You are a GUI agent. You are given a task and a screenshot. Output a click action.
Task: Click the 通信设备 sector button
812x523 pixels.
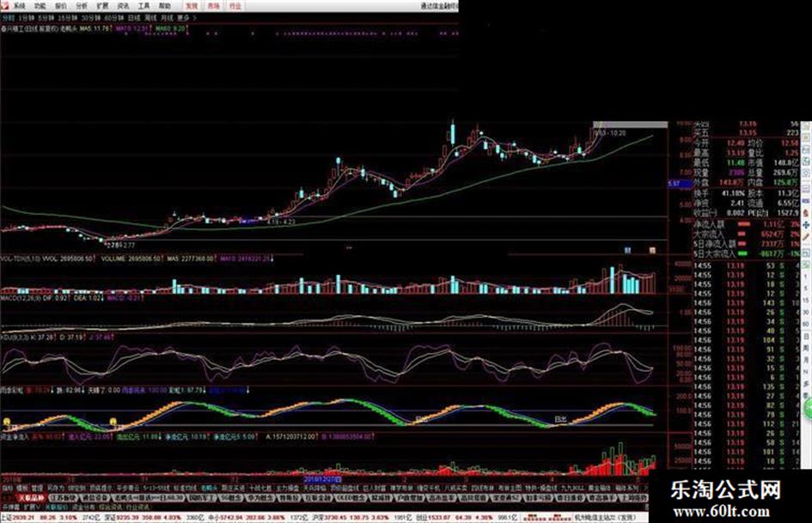point(95,497)
